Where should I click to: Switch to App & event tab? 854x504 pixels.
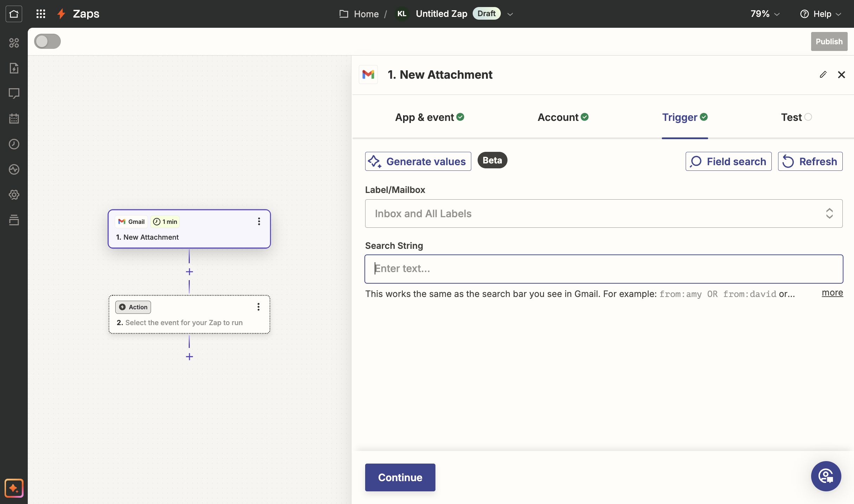pyautogui.click(x=429, y=117)
